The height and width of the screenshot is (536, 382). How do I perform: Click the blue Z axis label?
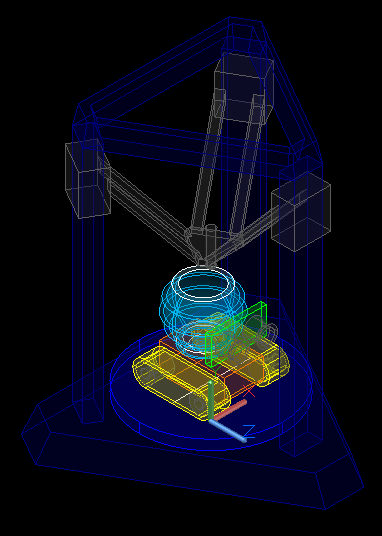(249, 432)
